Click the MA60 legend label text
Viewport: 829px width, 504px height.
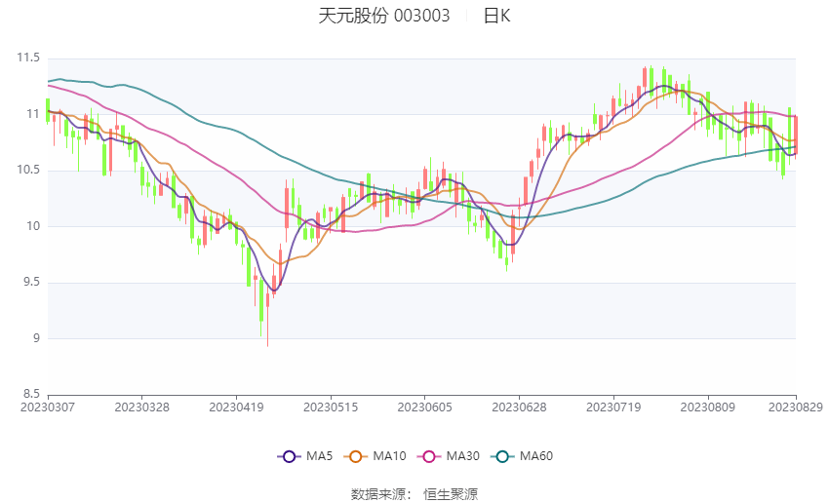536,456
